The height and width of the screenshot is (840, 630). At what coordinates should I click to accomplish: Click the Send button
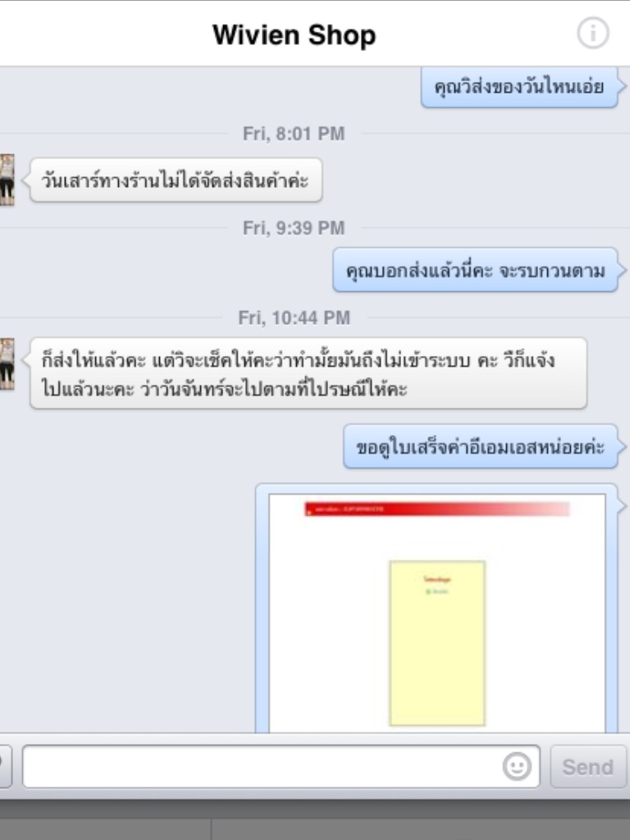pyautogui.click(x=587, y=767)
